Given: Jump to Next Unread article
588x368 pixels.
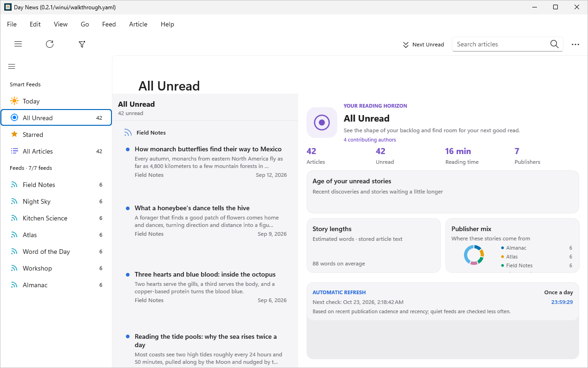Looking at the screenshot, I should pos(423,45).
